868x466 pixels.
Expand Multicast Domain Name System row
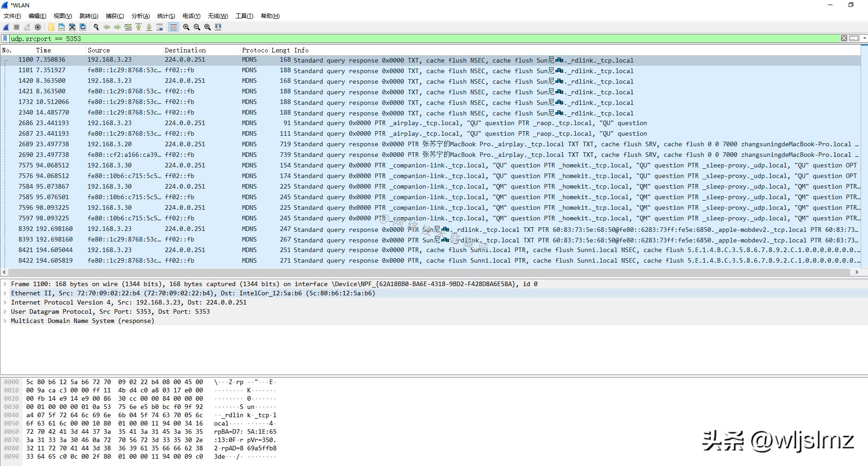click(x=5, y=321)
